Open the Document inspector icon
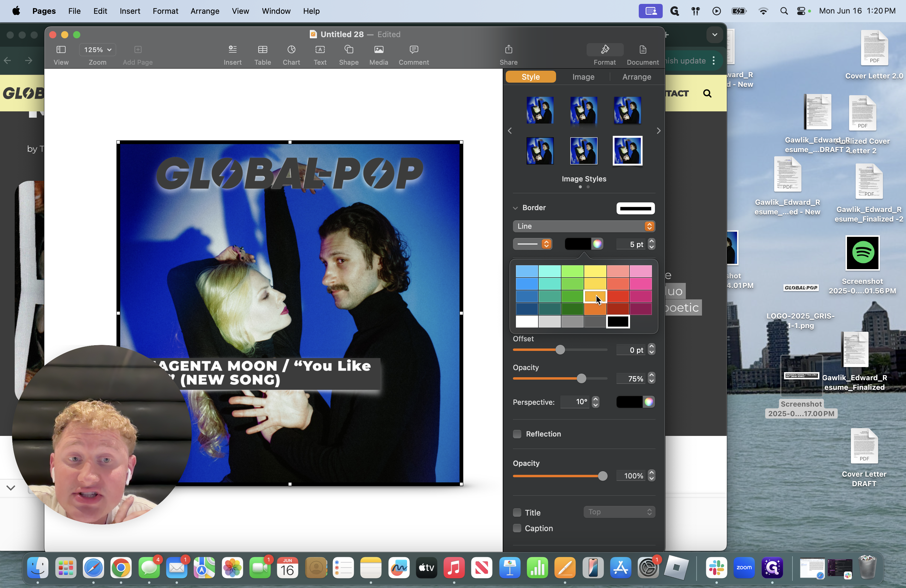 pyautogui.click(x=643, y=50)
